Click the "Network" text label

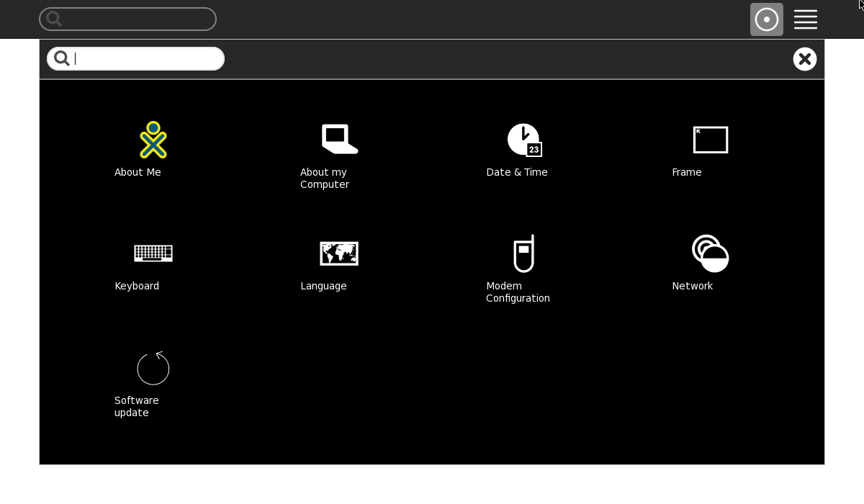click(x=692, y=286)
